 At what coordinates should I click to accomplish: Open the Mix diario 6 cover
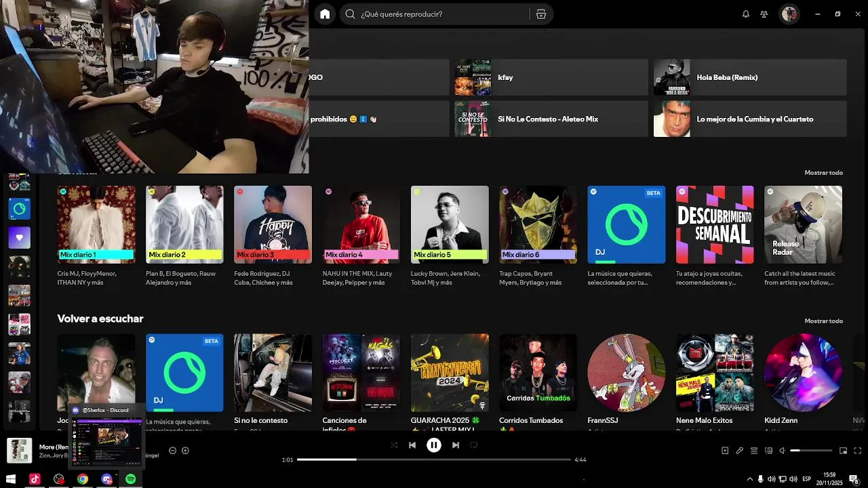point(538,224)
